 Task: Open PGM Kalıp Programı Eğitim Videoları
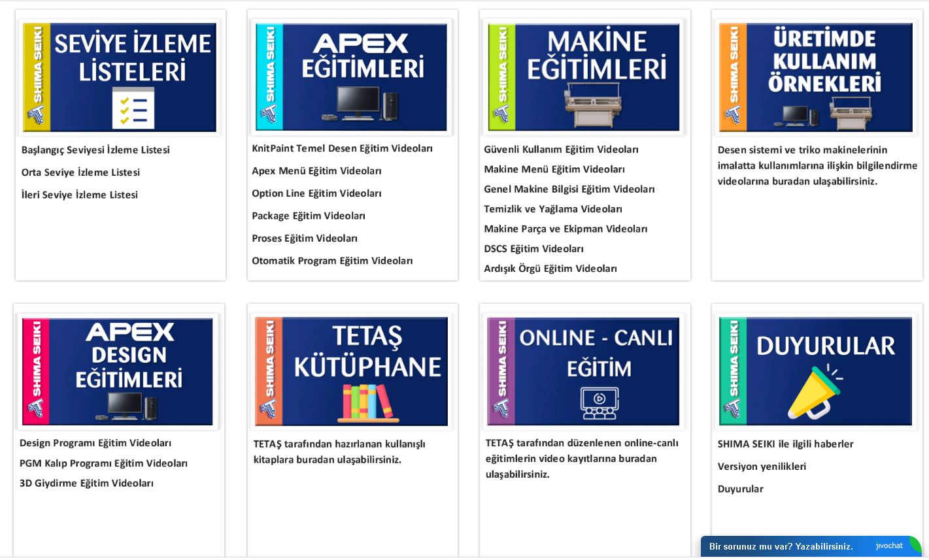coord(103,463)
